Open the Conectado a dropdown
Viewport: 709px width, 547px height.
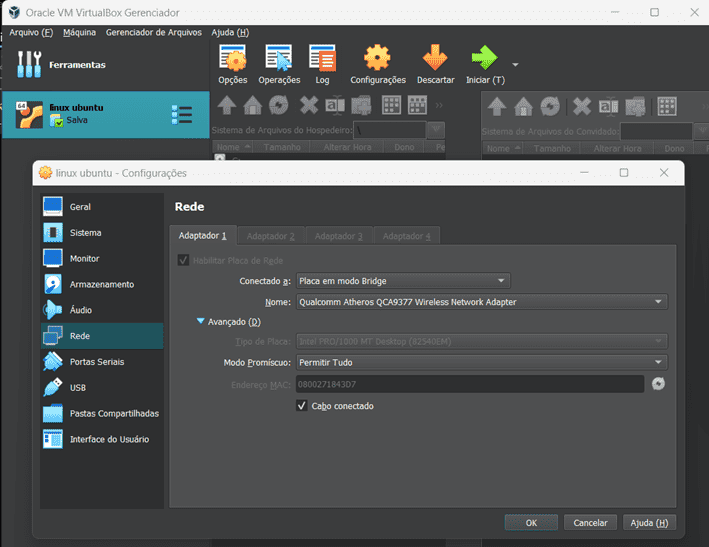[x=403, y=281]
